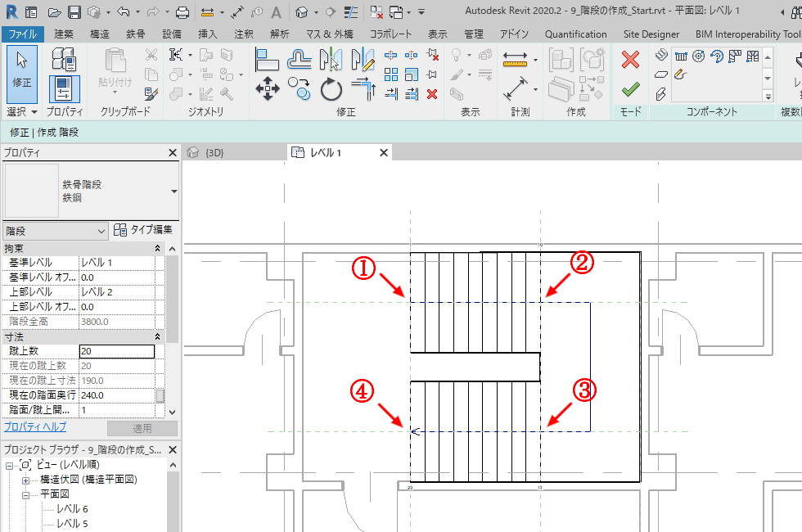The width and height of the screenshot is (802, 532).
Task: Switch to the Site Designer ribbon tab
Action: [651, 34]
